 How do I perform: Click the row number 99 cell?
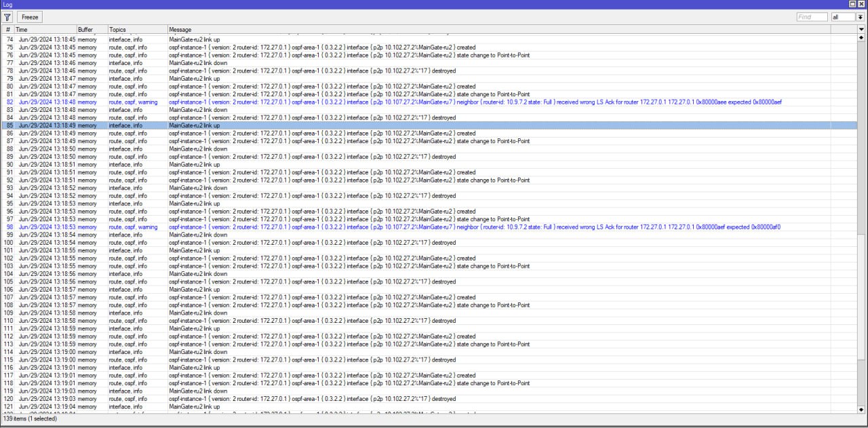click(9, 235)
